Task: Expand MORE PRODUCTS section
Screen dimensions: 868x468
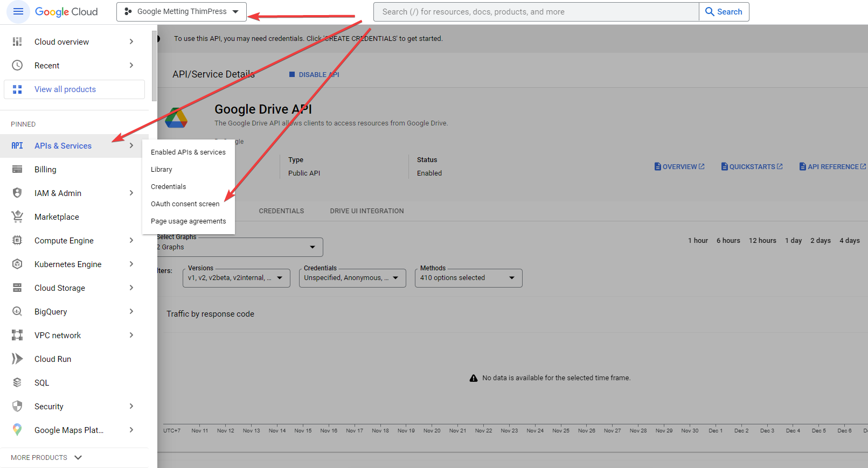Action: tap(46, 457)
